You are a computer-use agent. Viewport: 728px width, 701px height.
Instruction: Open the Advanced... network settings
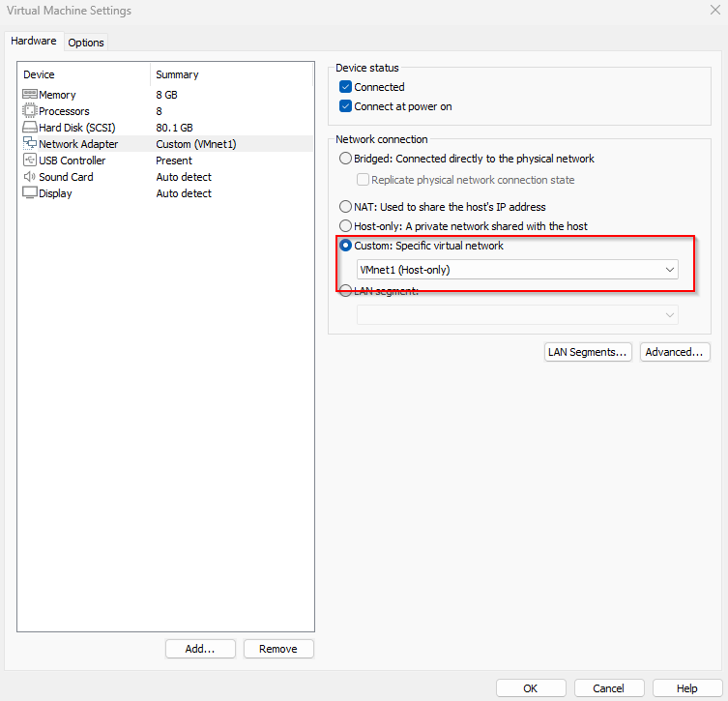[676, 352]
